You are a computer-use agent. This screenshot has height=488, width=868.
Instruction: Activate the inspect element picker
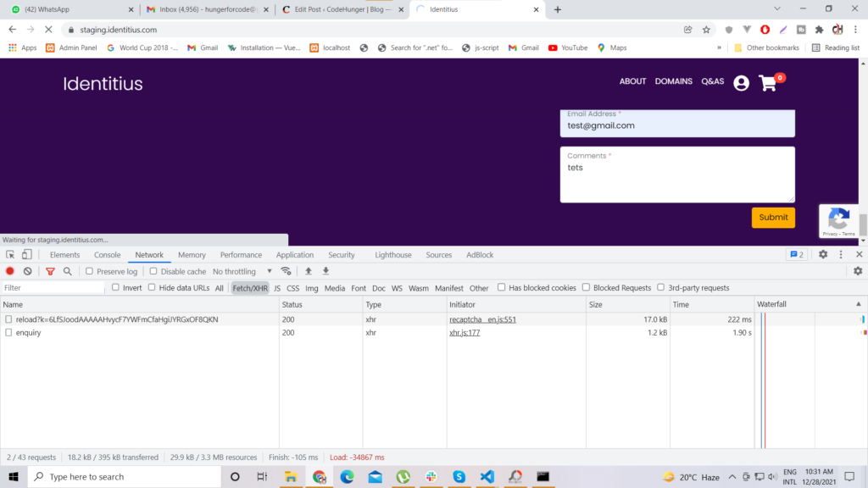[10, 254]
